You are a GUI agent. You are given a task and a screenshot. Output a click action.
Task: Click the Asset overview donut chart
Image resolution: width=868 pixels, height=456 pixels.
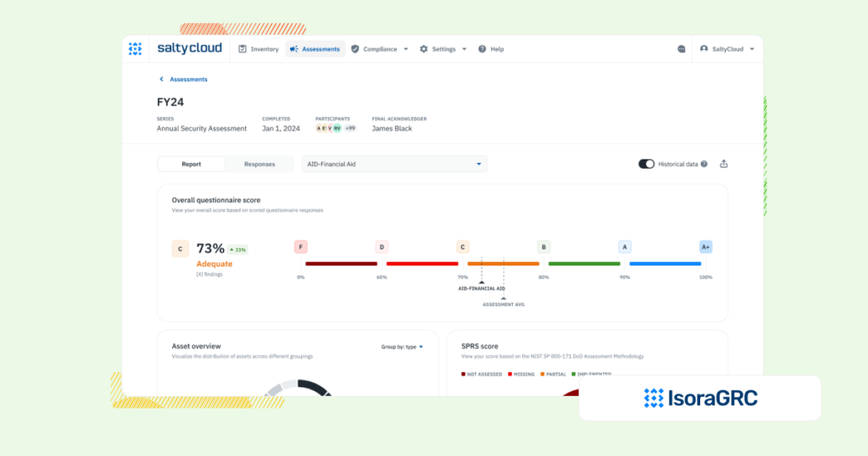(298, 387)
